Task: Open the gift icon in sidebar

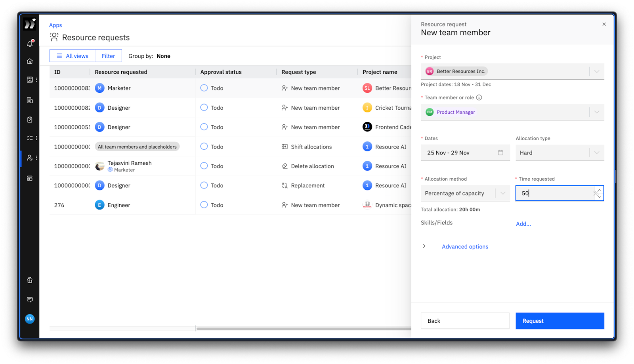Action: point(30,280)
